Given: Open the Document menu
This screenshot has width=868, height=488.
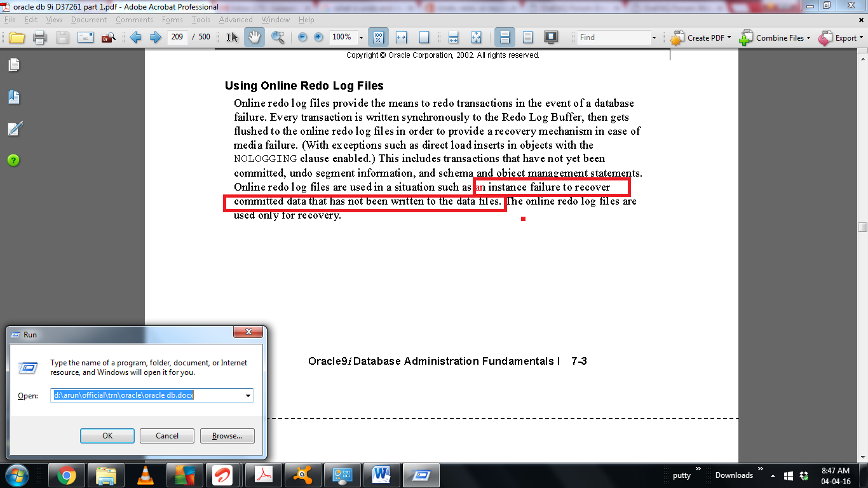Looking at the screenshot, I should point(89,20).
